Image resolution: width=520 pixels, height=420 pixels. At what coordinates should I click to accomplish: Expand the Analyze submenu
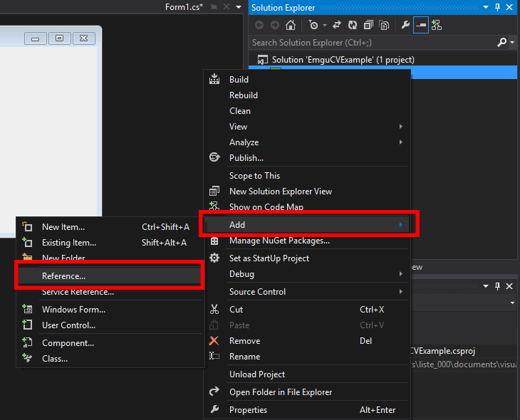click(307, 142)
